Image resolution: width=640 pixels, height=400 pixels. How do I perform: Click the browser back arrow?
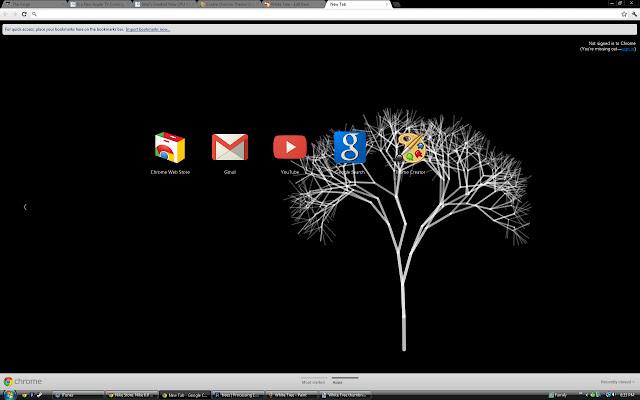(x=5, y=14)
